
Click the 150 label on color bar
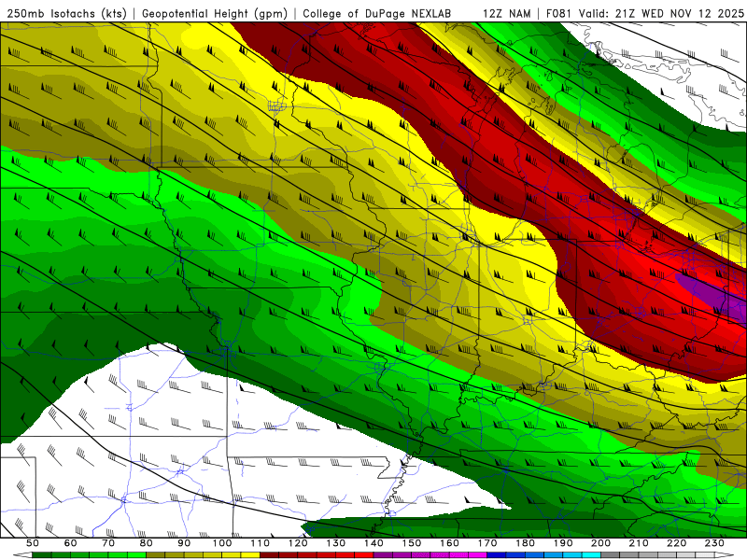point(412,543)
